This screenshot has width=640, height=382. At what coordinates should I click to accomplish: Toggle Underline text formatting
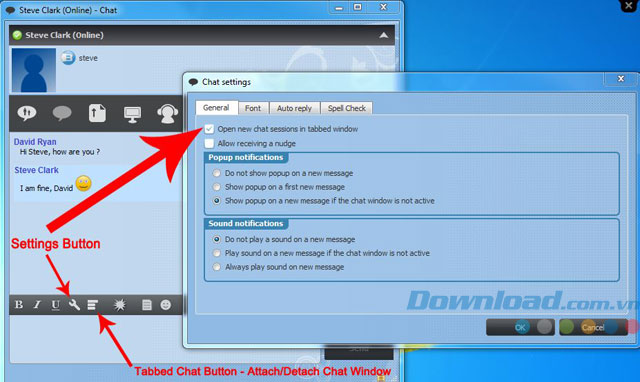[x=56, y=305]
